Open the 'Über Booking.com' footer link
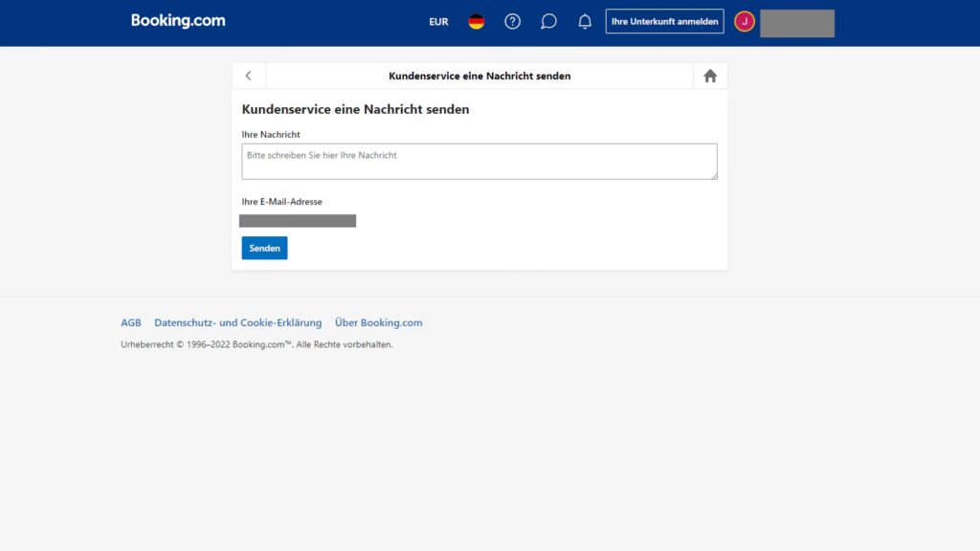Viewport: 980px width, 551px height. pyautogui.click(x=378, y=323)
